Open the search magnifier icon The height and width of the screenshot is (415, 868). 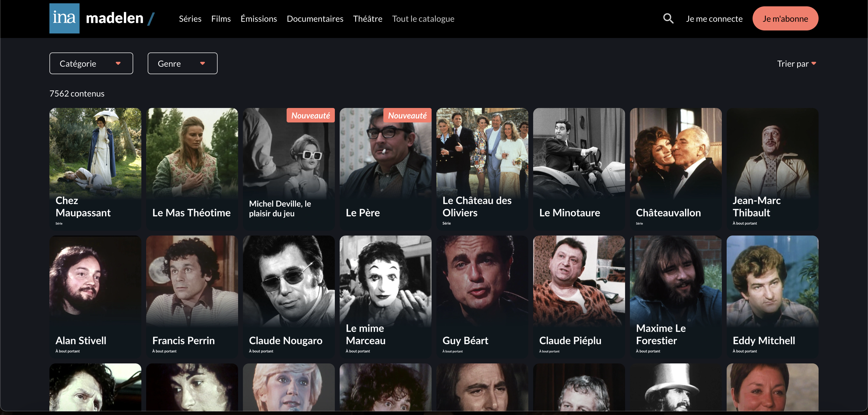click(x=668, y=18)
